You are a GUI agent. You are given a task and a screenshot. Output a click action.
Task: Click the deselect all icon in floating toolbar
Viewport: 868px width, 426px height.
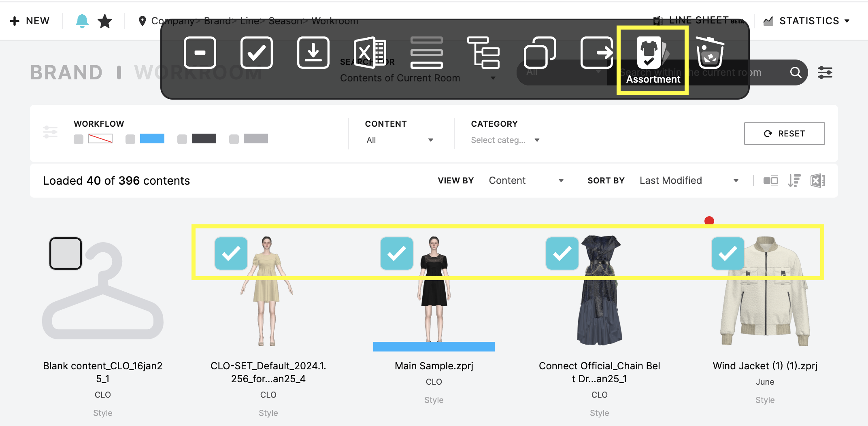[x=200, y=53]
